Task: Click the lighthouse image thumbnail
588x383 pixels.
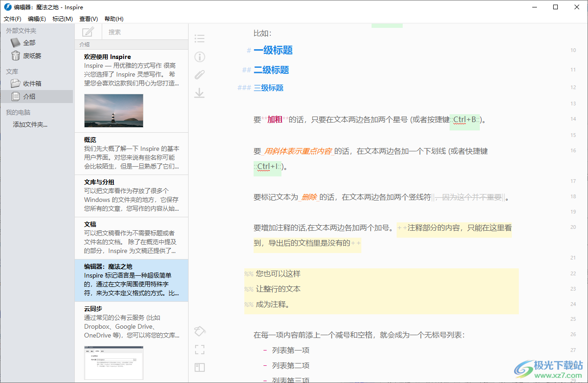Action: 114,110
